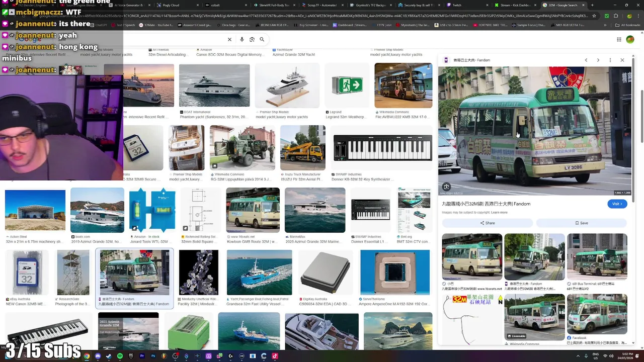Go to next image in preview panel
644x362 pixels.
(x=598, y=60)
